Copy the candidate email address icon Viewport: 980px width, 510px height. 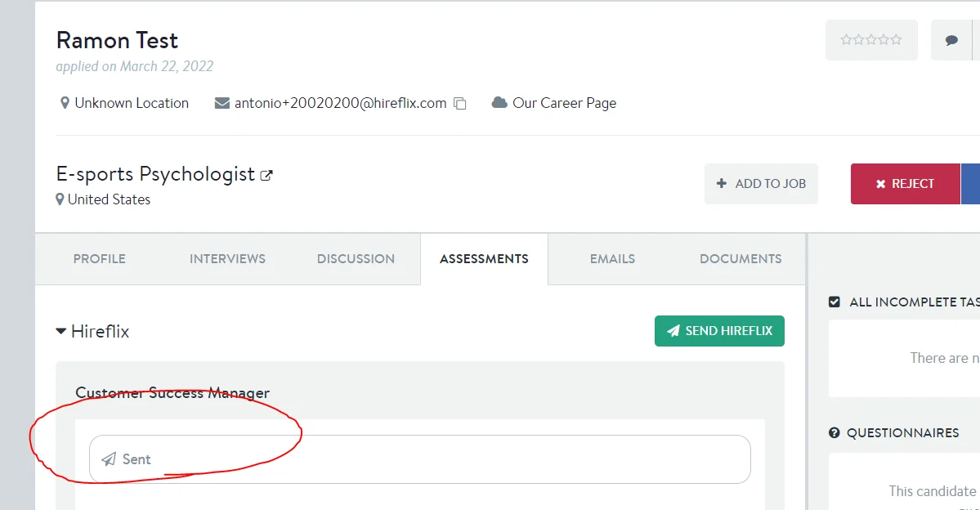click(460, 103)
